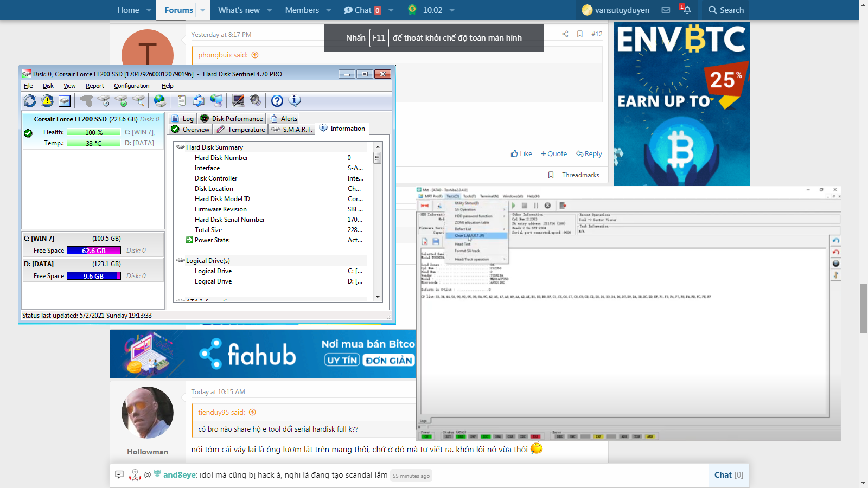Open the envelope inbox icon in navbar
The height and width of the screenshot is (488, 868).
tap(666, 10)
